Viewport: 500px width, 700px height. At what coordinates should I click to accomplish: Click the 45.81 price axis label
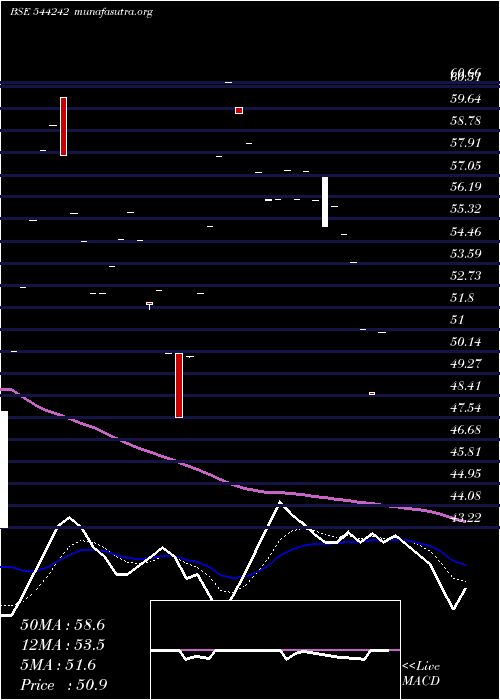coord(466,452)
